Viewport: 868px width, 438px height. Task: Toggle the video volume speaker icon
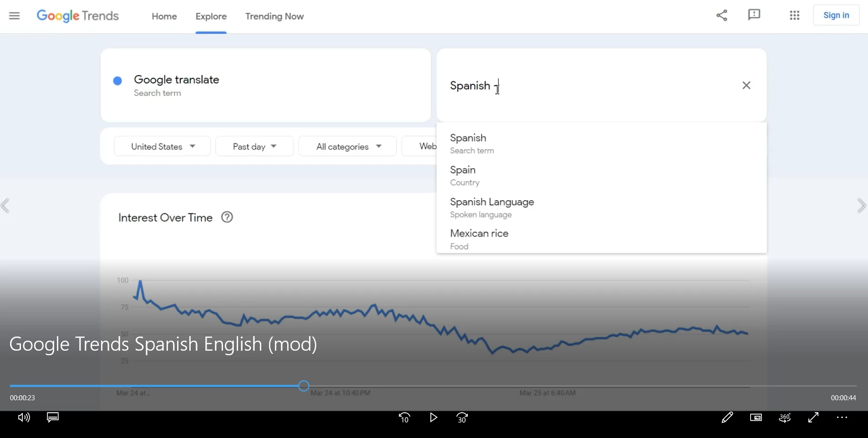[24, 418]
